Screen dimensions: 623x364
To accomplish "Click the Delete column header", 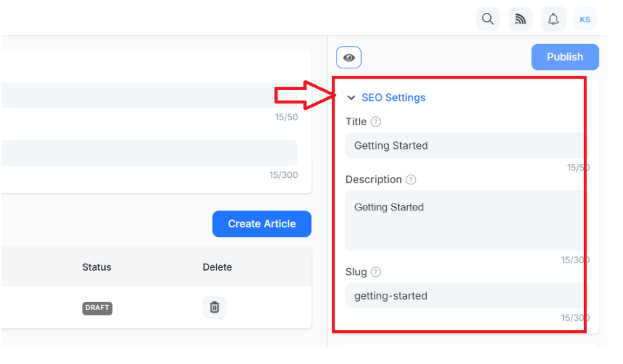I will pyautogui.click(x=217, y=267).
